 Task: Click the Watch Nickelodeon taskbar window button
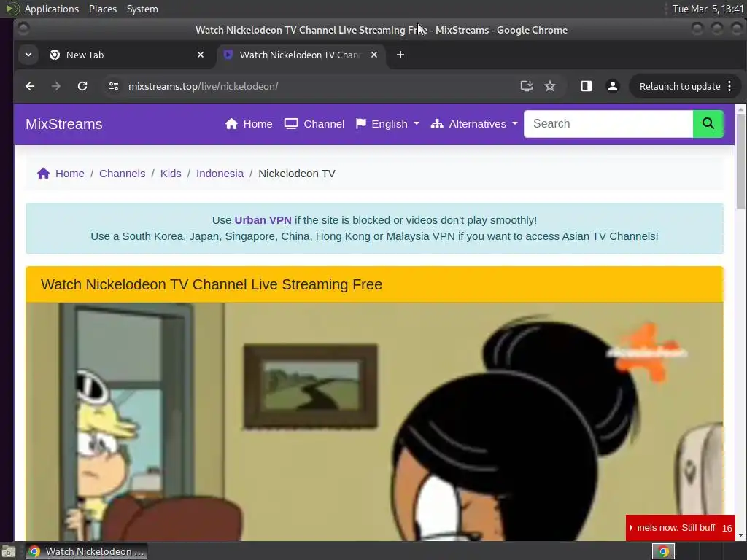tap(86, 551)
